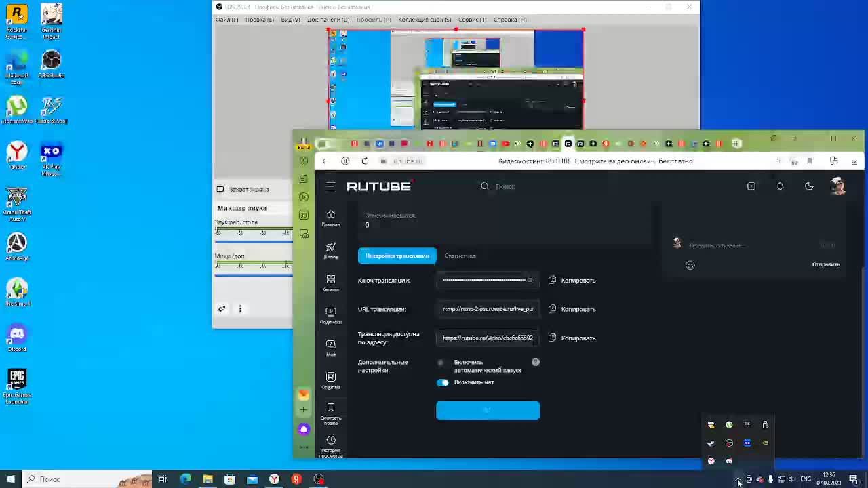Open the notifications bell in RUTUBE
The width and height of the screenshot is (868, 488).
pos(780,186)
